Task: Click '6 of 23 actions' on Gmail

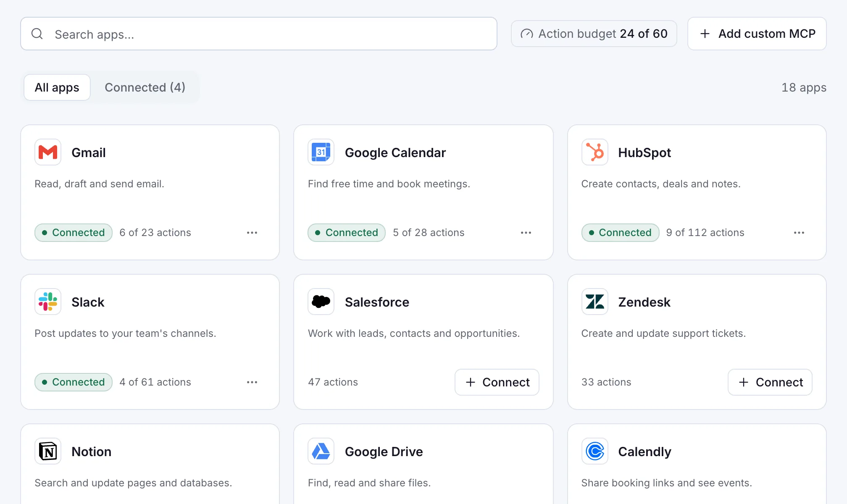Action: (x=155, y=233)
